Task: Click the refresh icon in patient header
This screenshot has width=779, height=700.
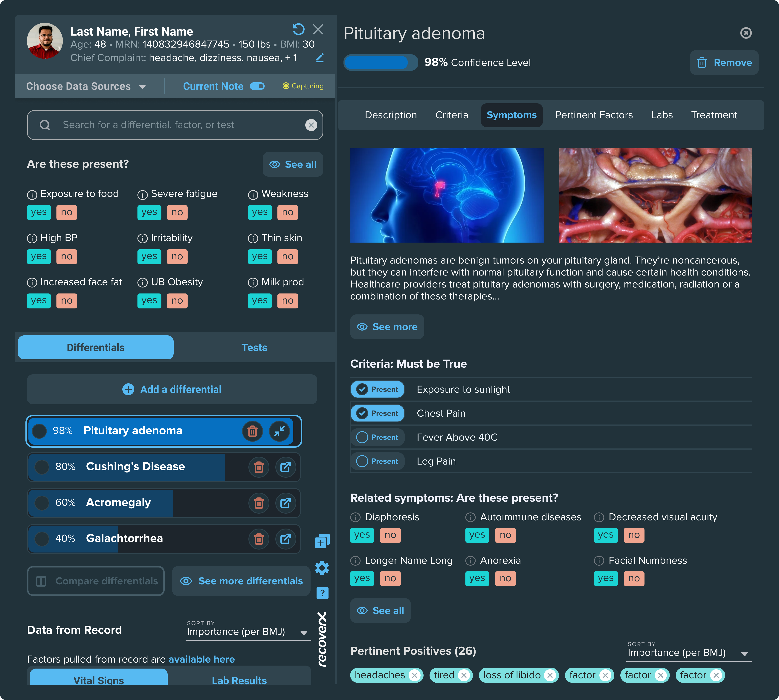Action: [298, 29]
